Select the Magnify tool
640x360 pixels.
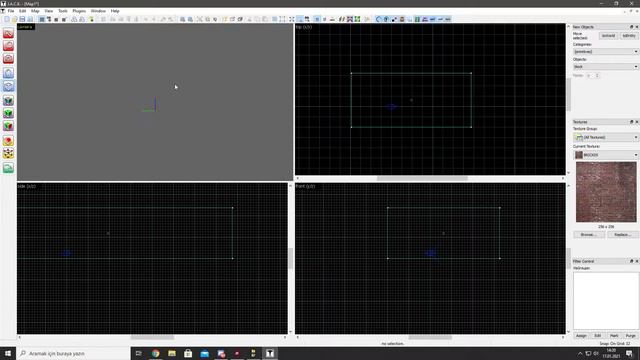[x=9, y=46]
